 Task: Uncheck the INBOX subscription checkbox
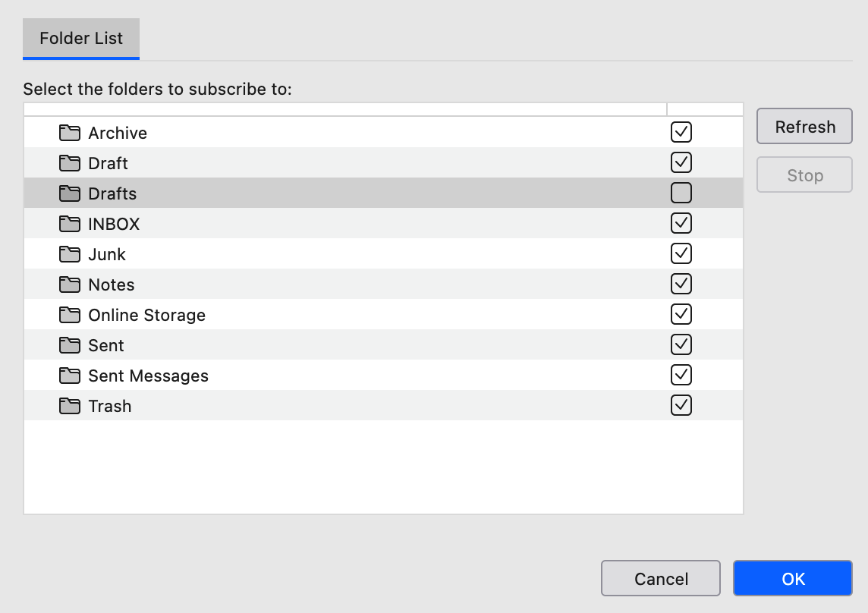681,224
